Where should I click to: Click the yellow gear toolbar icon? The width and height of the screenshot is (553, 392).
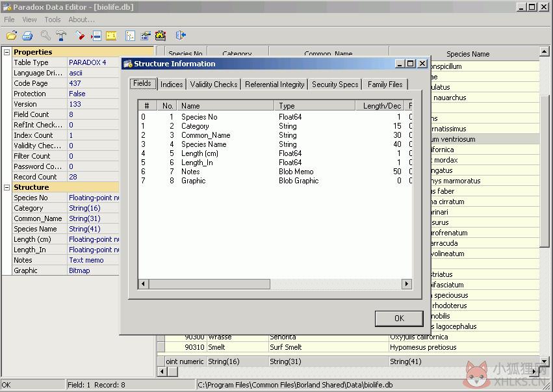161,35
